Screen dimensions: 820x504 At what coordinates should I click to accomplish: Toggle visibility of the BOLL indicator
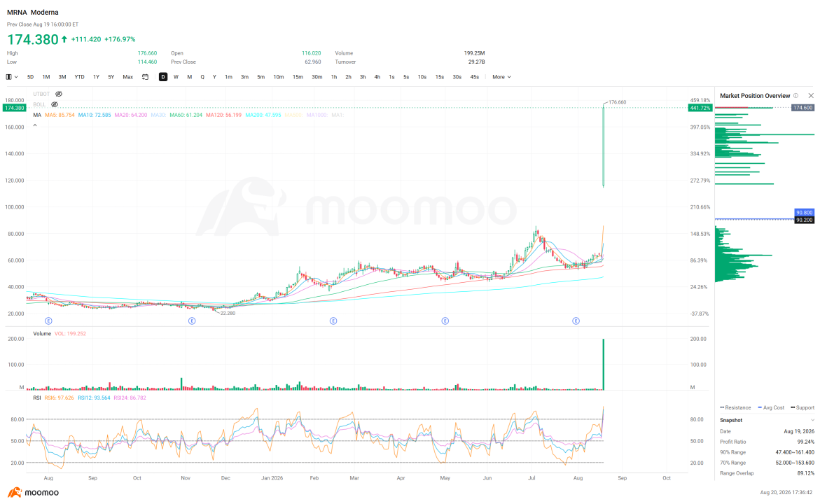(55, 104)
